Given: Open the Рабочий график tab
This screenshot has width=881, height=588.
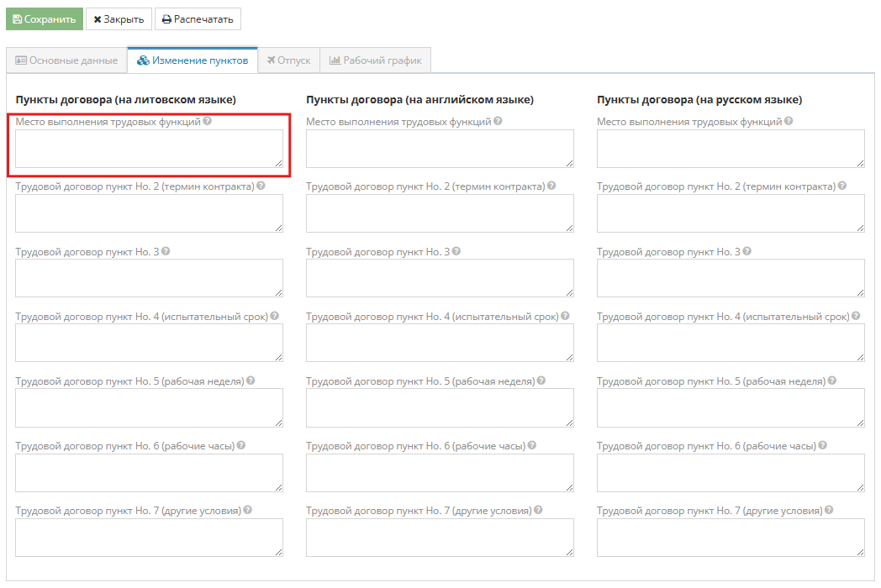Looking at the screenshot, I should tap(375, 60).
